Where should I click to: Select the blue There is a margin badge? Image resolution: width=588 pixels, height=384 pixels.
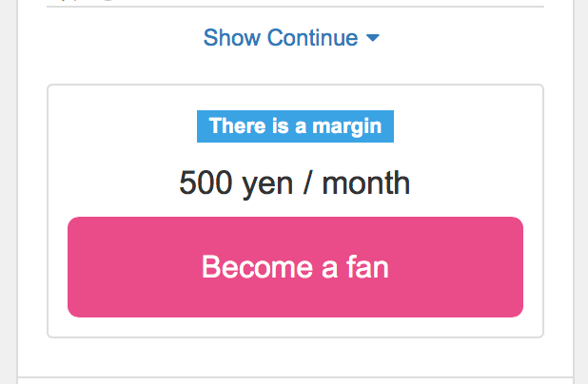[x=295, y=126]
